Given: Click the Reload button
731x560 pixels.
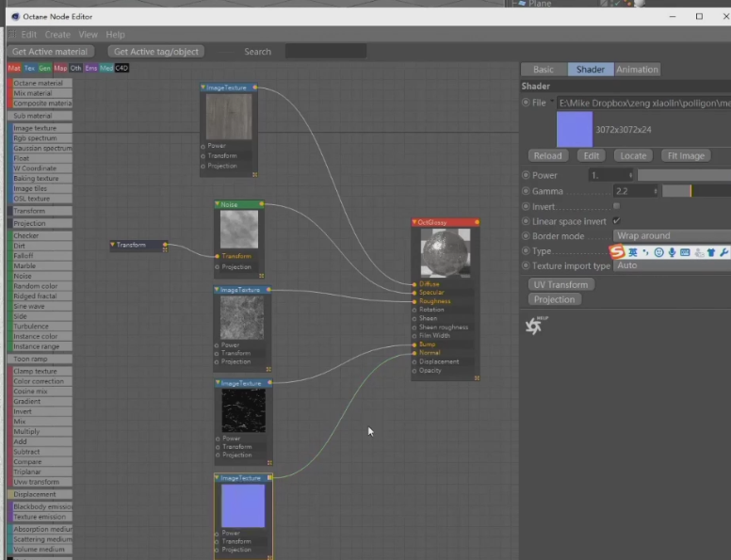Looking at the screenshot, I should point(547,155).
